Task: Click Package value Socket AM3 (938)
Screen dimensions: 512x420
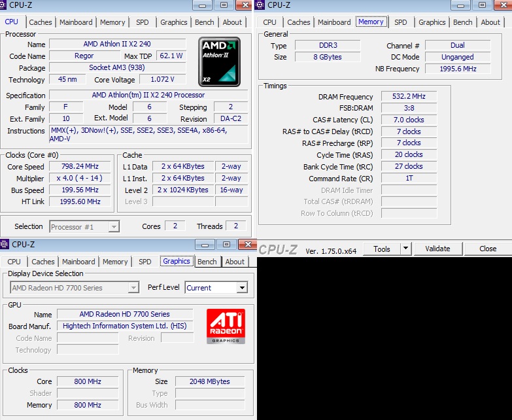Action: [x=117, y=67]
